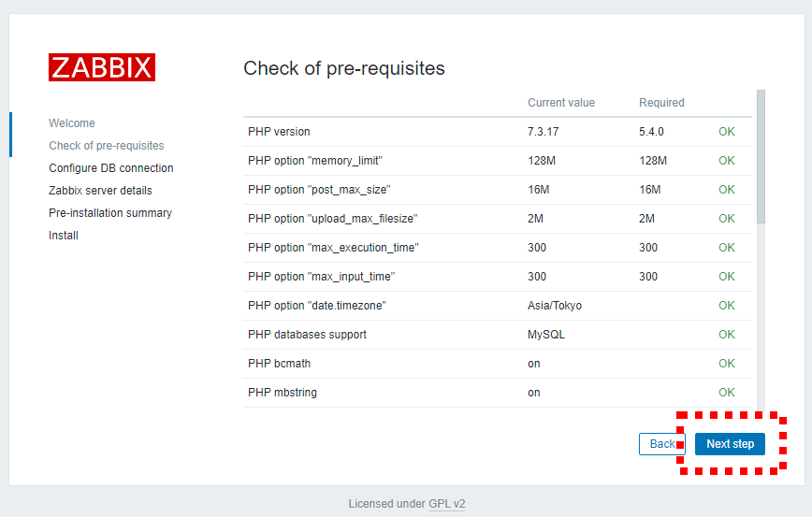The width and height of the screenshot is (812, 517).
Task: Open Zabbix server details step
Action: click(100, 191)
